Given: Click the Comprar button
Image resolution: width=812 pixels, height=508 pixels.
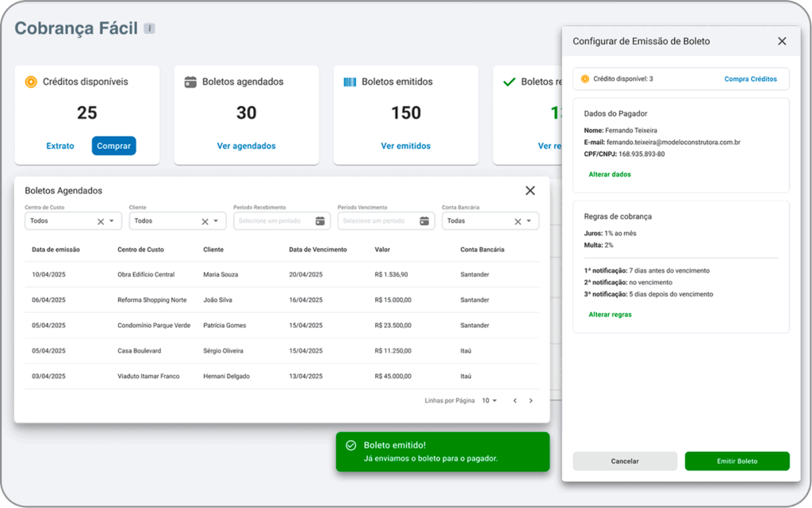Looking at the screenshot, I should 113,146.
